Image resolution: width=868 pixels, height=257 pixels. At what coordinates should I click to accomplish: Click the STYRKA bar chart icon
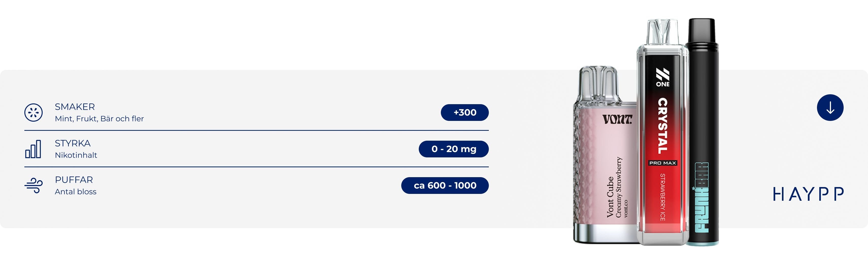coord(33,149)
